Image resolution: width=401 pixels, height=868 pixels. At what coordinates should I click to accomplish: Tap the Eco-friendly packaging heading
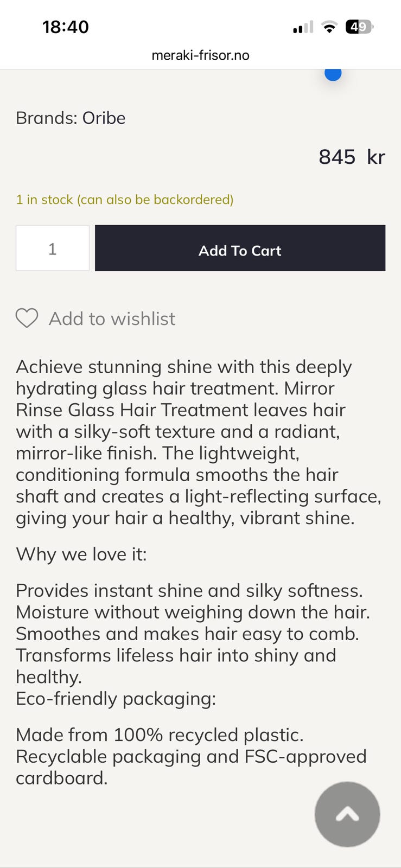pyautogui.click(x=116, y=699)
